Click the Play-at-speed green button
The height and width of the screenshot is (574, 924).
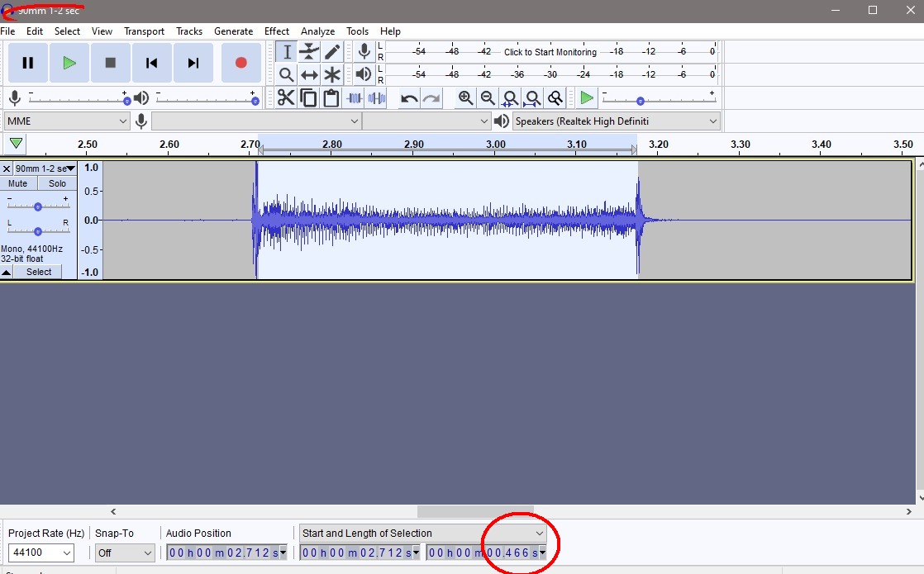[x=586, y=97]
